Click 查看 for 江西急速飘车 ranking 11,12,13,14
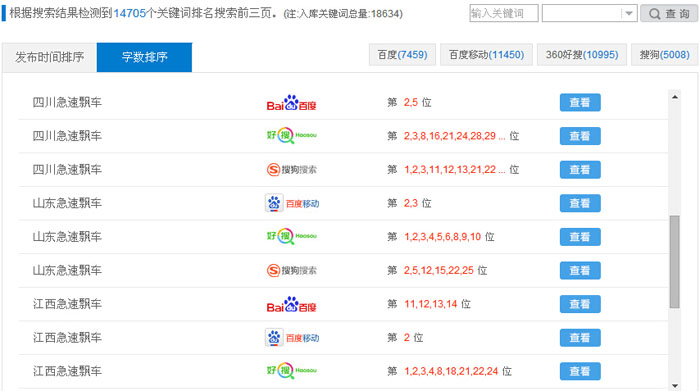 [580, 304]
